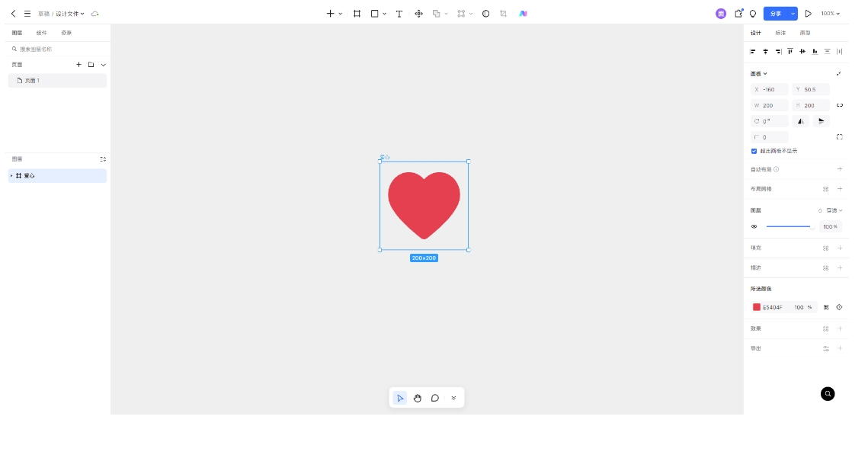Image resolution: width=868 pixels, height=458 pixels.
Task: Align right icon in design panel
Action: [778, 52]
